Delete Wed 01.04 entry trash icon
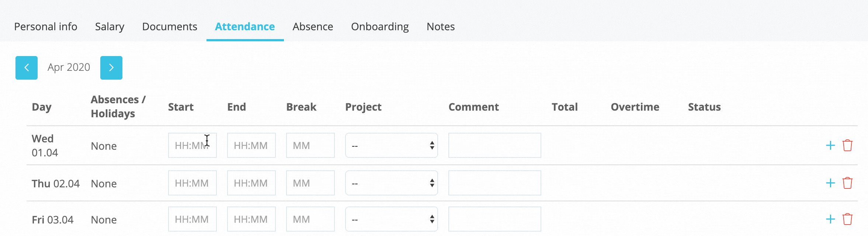Image resolution: width=868 pixels, height=236 pixels. pos(847,145)
